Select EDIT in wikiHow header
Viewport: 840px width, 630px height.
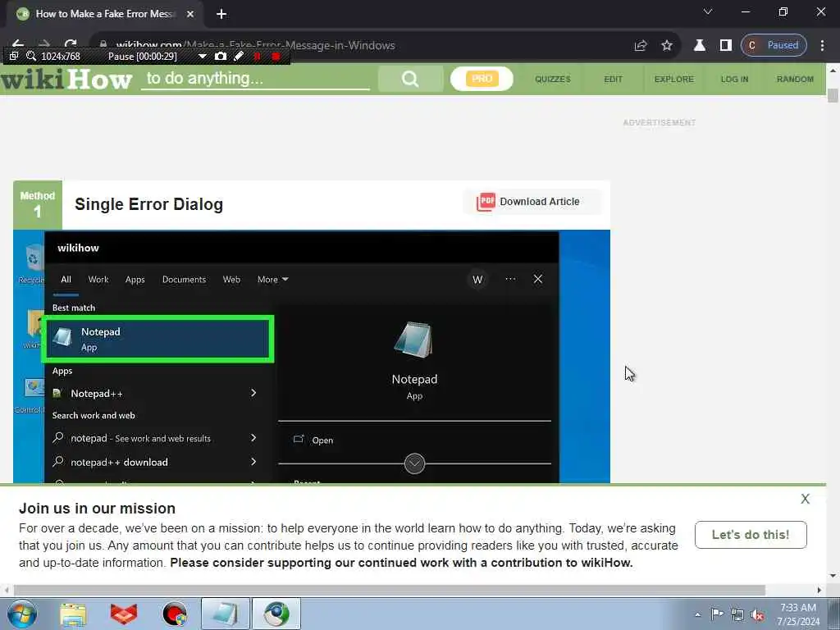(x=613, y=79)
